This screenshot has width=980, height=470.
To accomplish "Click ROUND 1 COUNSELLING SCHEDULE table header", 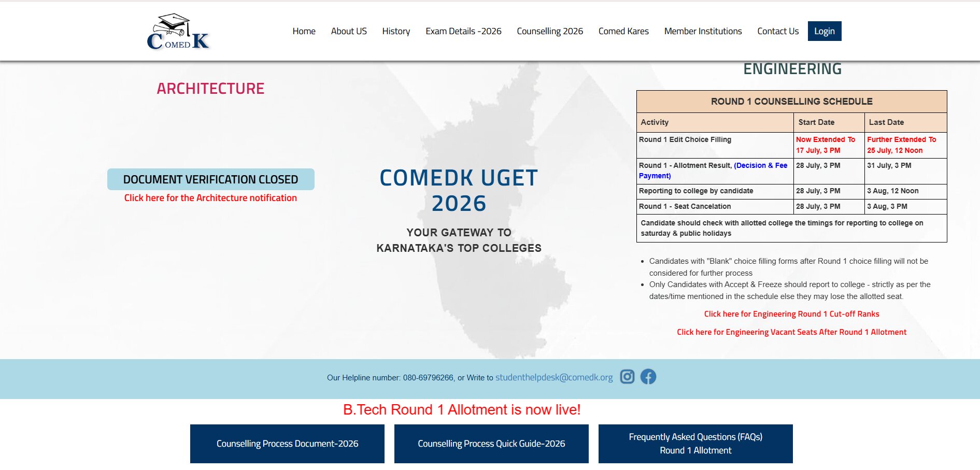I will (x=791, y=102).
